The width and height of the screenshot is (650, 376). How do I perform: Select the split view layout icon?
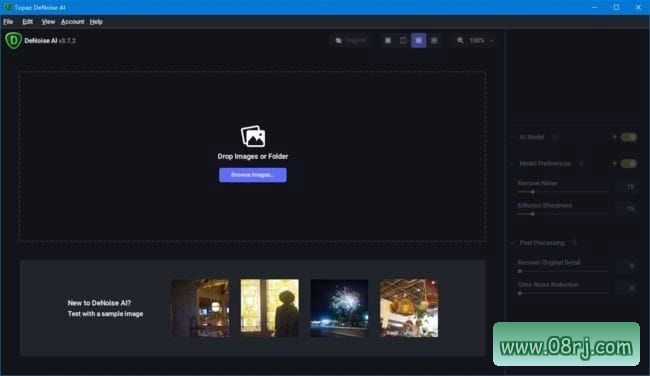(403, 41)
